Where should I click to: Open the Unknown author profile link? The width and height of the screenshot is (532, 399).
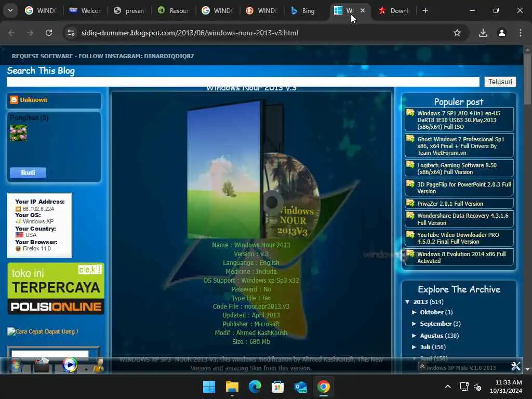coord(34,100)
